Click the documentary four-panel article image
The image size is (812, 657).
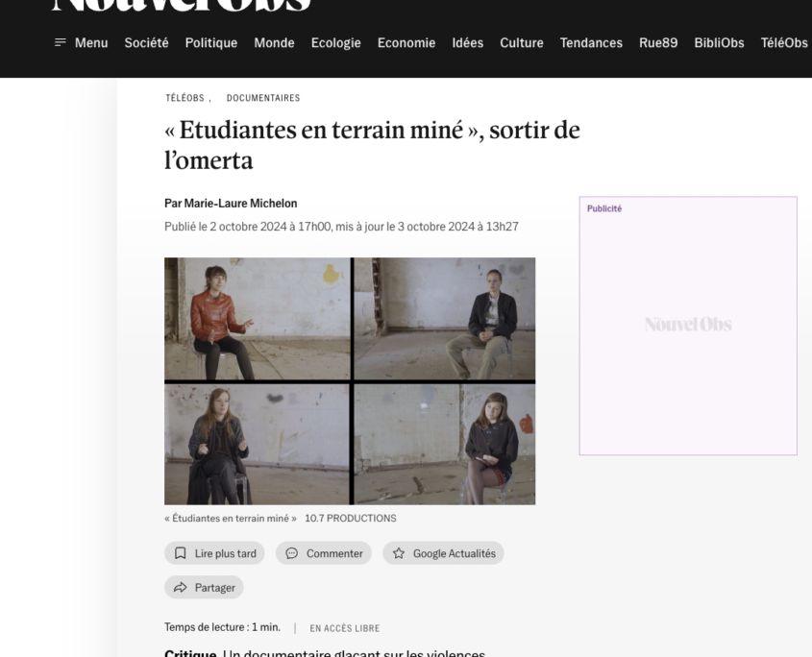click(350, 381)
